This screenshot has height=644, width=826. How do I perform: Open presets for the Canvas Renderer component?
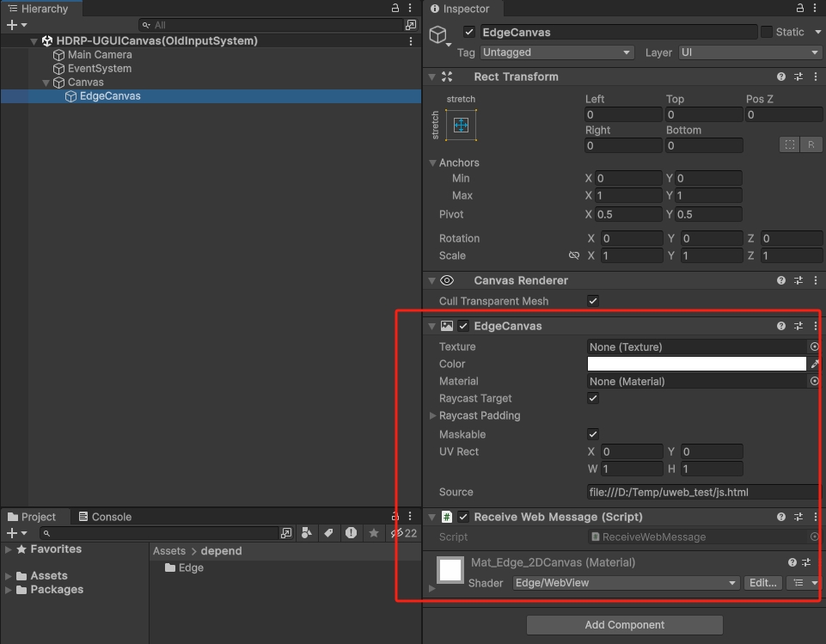coord(798,280)
